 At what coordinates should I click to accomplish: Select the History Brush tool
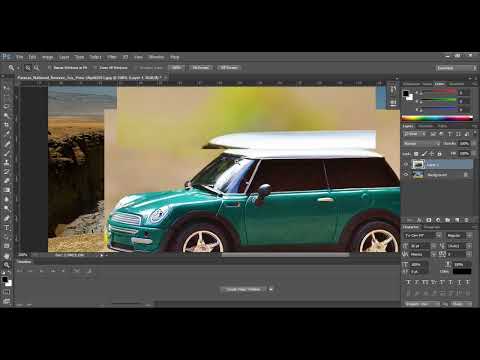point(6,172)
